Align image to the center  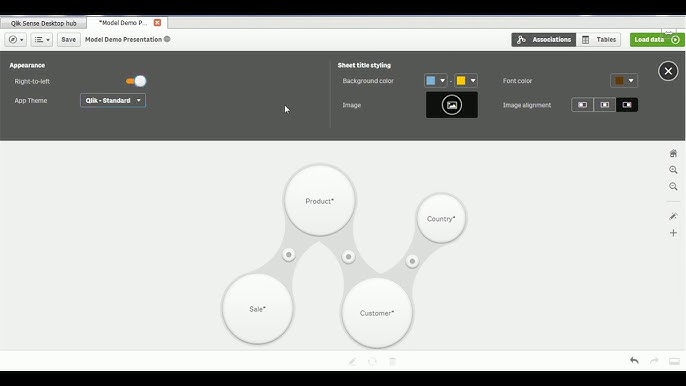click(605, 105)
